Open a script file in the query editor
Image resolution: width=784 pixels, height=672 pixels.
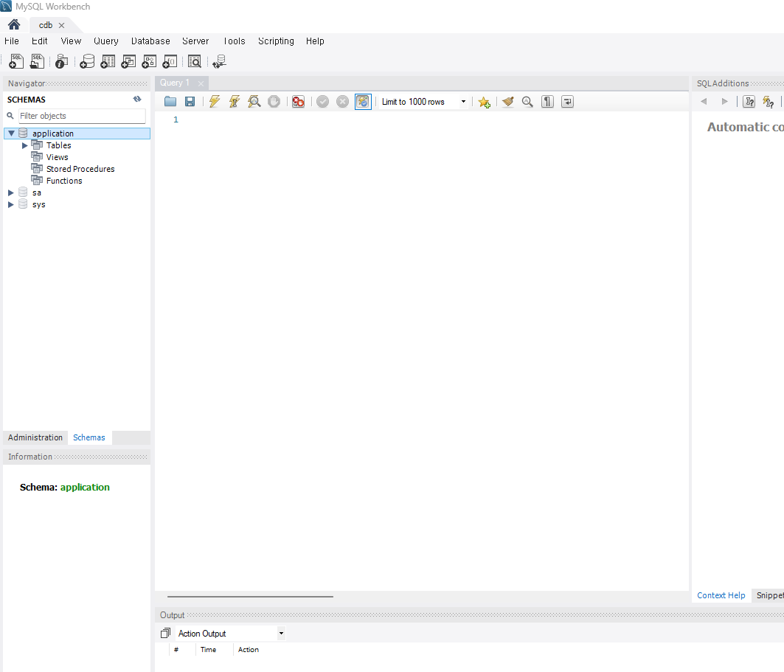[x=170, y=102]
